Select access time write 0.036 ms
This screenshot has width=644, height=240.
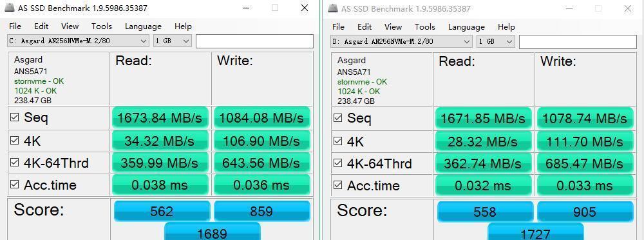pyautogui.click(x=261, y=185)
